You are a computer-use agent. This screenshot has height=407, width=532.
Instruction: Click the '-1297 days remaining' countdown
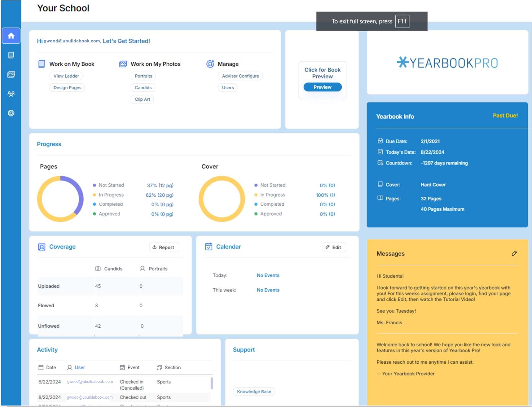[x=444, y=163]
